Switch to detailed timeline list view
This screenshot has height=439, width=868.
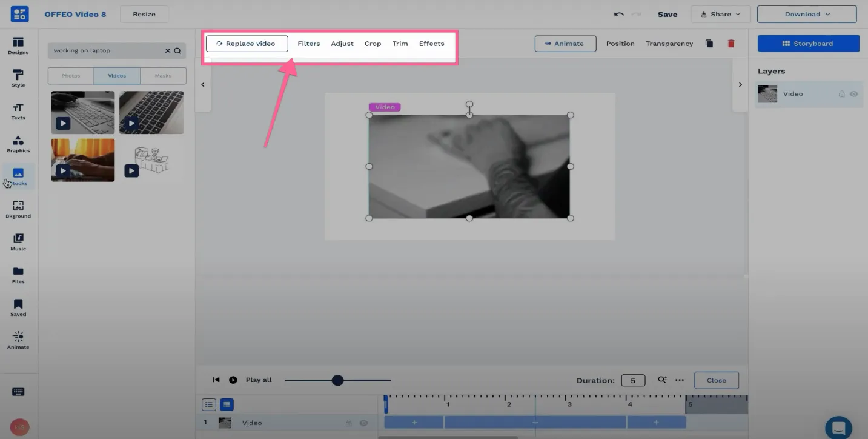click(227, 404)
